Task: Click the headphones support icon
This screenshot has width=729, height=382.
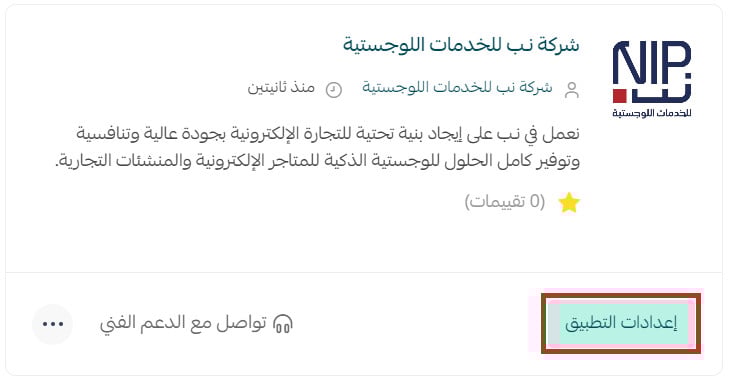Action: tap(283, 323)
